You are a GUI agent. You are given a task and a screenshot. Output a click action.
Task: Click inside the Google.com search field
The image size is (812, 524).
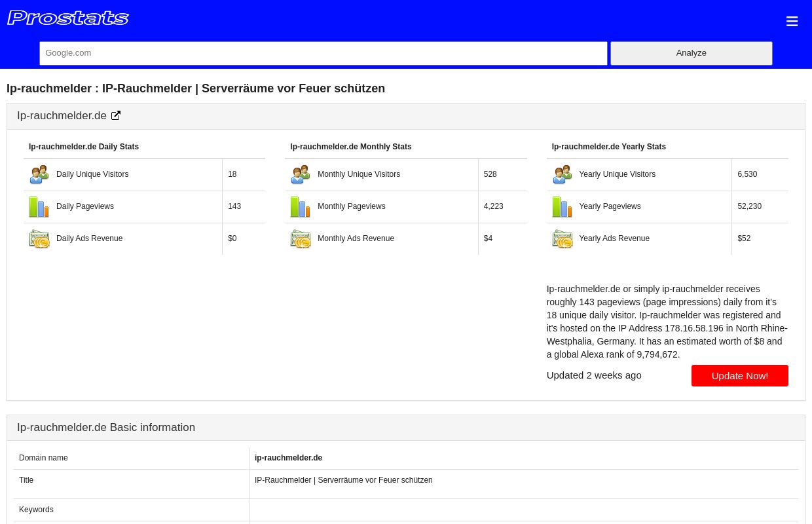[x=323, y=53]
